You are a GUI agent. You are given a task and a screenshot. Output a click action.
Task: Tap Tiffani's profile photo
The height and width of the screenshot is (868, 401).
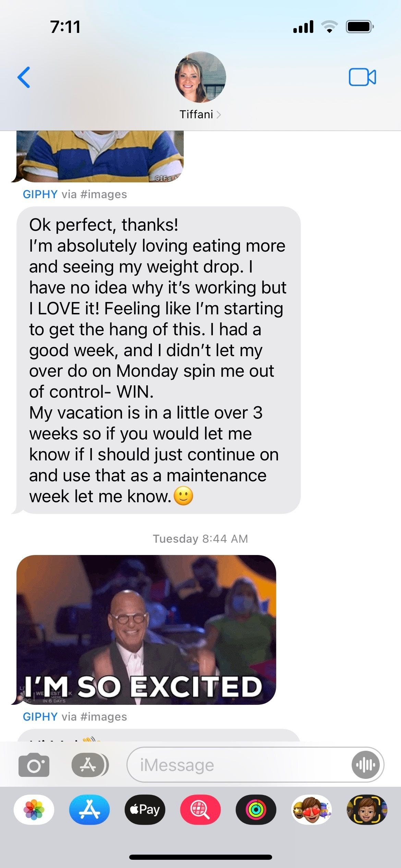200,77
